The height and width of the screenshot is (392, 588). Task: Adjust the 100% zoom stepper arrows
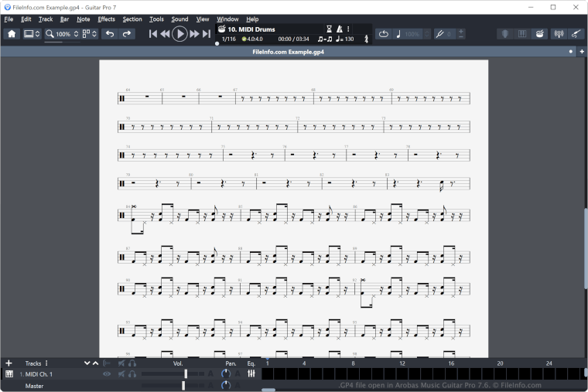76,34
